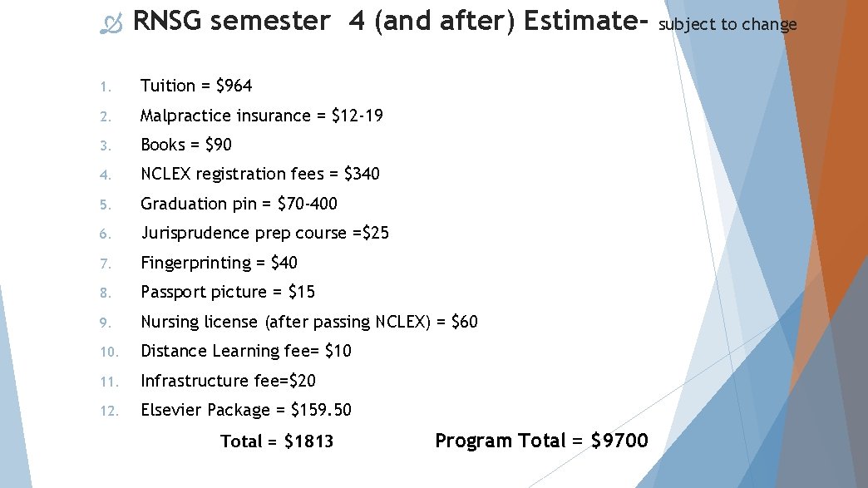Click Distance Learning fee= $10 item

(245, 351)
